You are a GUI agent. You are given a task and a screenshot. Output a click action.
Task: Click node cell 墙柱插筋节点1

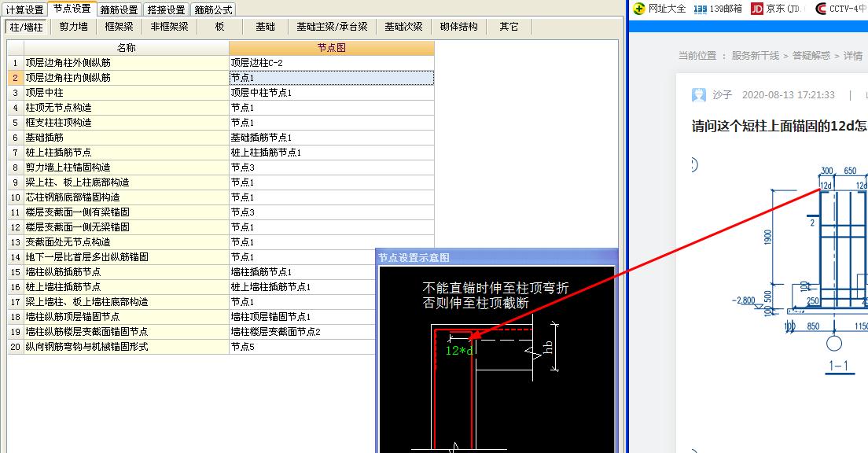click(x=302, y=272)
